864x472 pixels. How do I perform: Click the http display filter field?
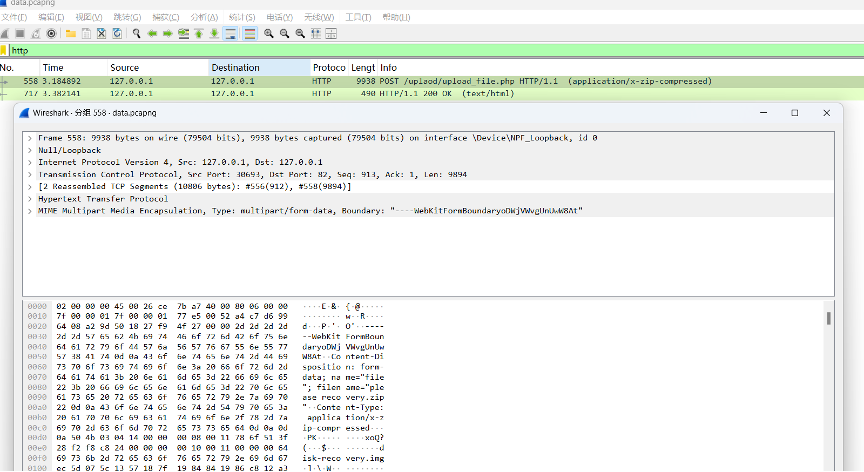(435, 51)
